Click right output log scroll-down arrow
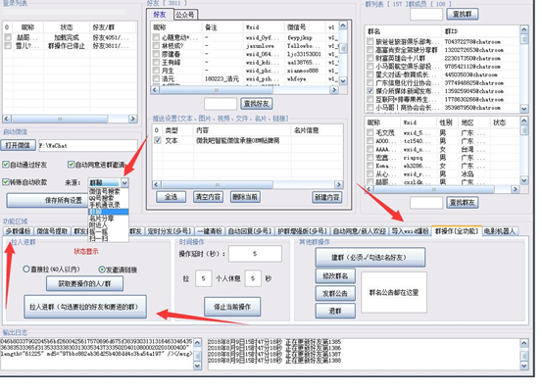This screenshot has height=392, width=542. tap(524, 366)
